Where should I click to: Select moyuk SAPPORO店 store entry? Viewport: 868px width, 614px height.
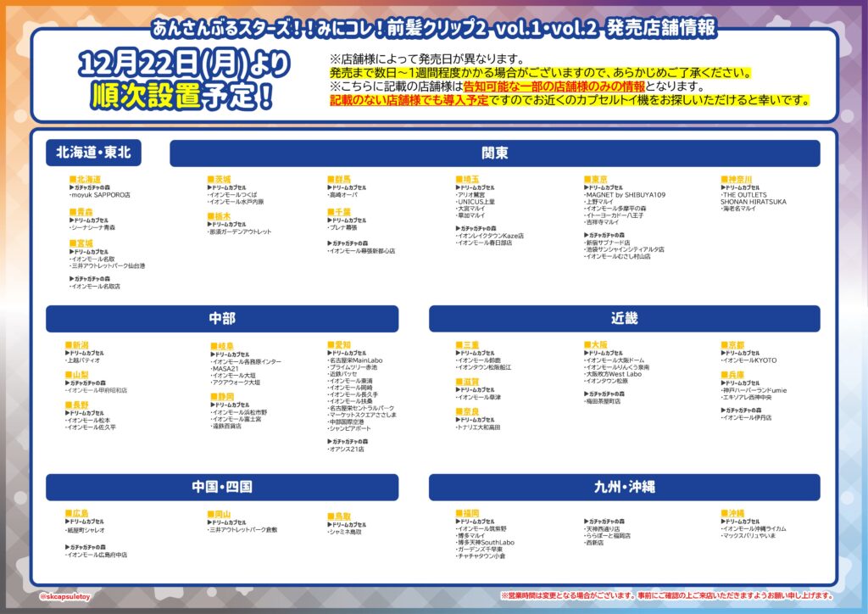101,195
